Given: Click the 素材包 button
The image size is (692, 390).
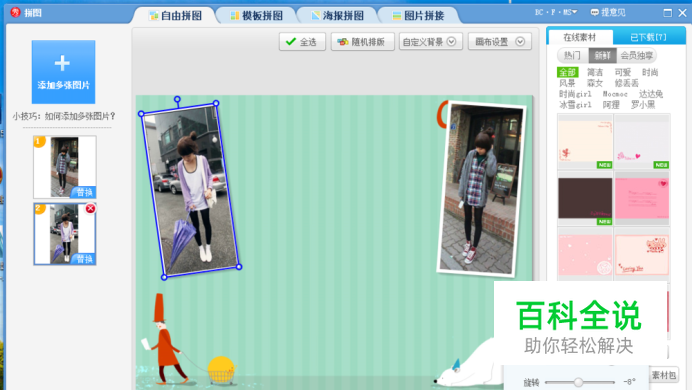Looking at the screenshot, I should point(664,375).
